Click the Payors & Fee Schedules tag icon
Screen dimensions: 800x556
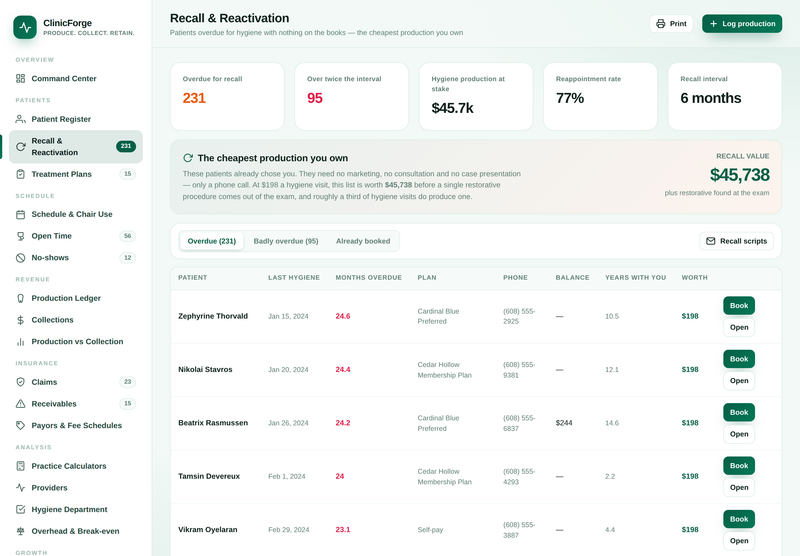tap(20, 425)
